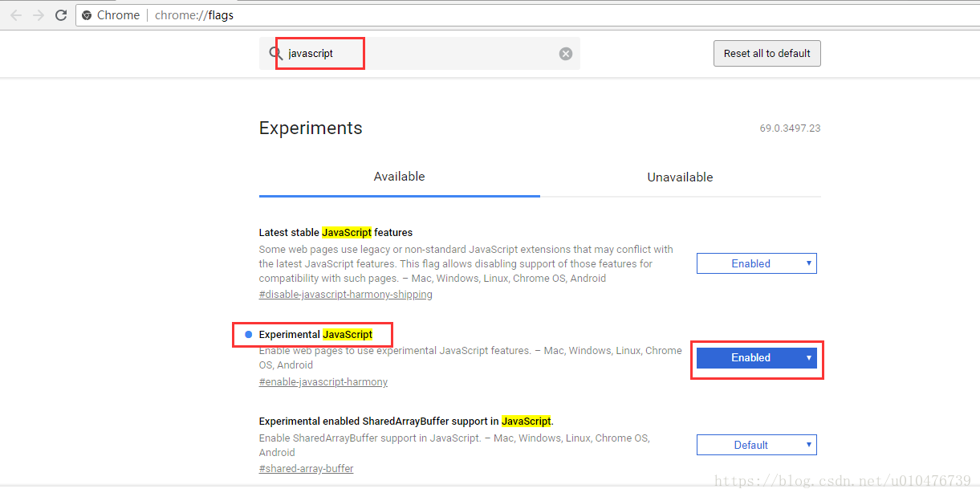Open Experimental JavaScript Enabled dropdown
The width and height of the screenshot is (980, 497).
click(x=756, y=358)
